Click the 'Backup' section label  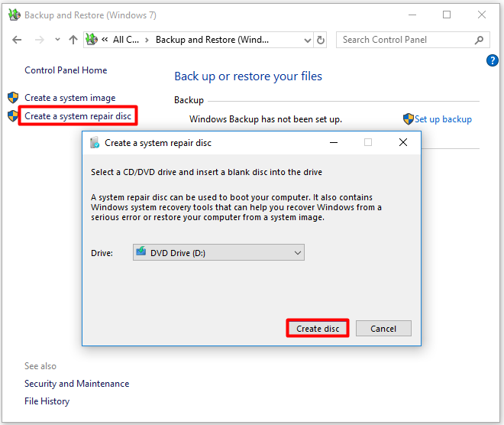click(x=189, y=100)
